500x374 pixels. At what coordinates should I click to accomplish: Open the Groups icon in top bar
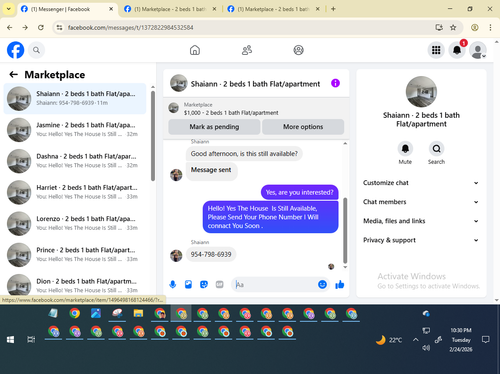[298, 50]
